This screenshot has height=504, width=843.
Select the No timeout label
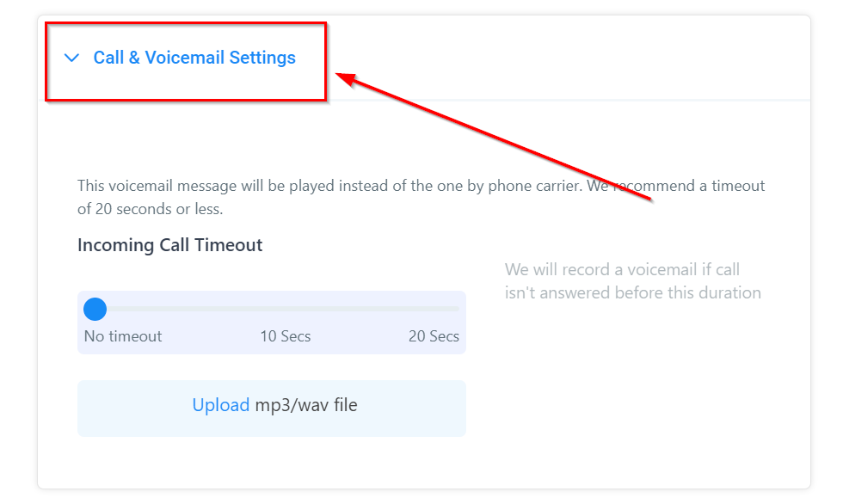point(123,336)
